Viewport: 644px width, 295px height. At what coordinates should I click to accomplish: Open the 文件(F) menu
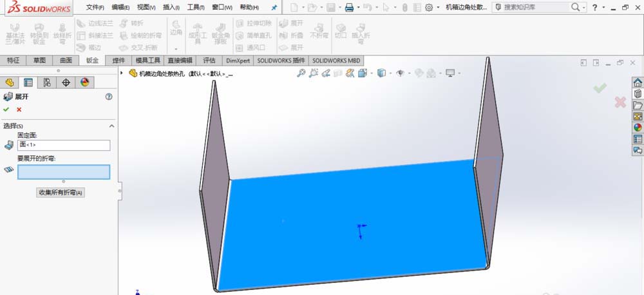pyautogui.click(x=95, y=7)
